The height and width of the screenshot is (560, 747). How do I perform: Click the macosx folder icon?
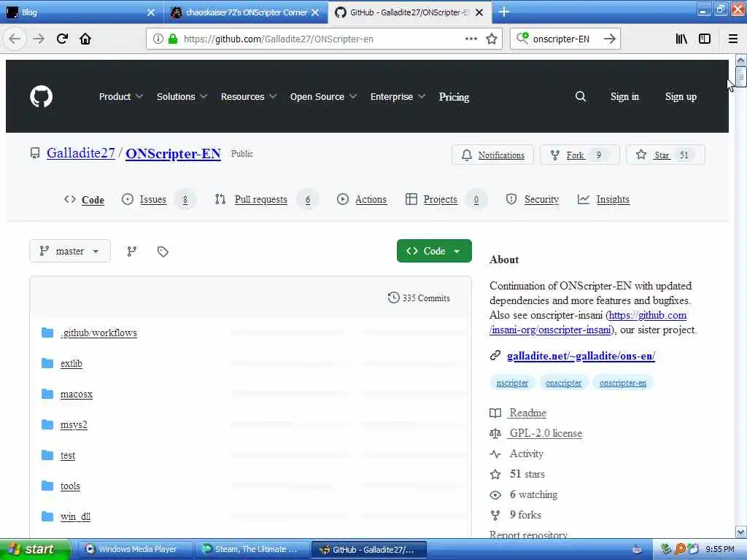(47, 394)
